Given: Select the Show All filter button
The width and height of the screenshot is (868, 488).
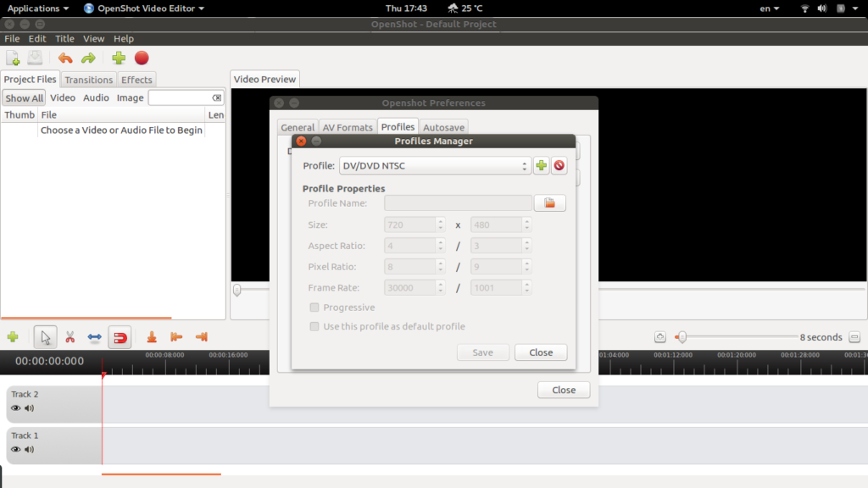Looking at the screenshot, I should (25, 98).
